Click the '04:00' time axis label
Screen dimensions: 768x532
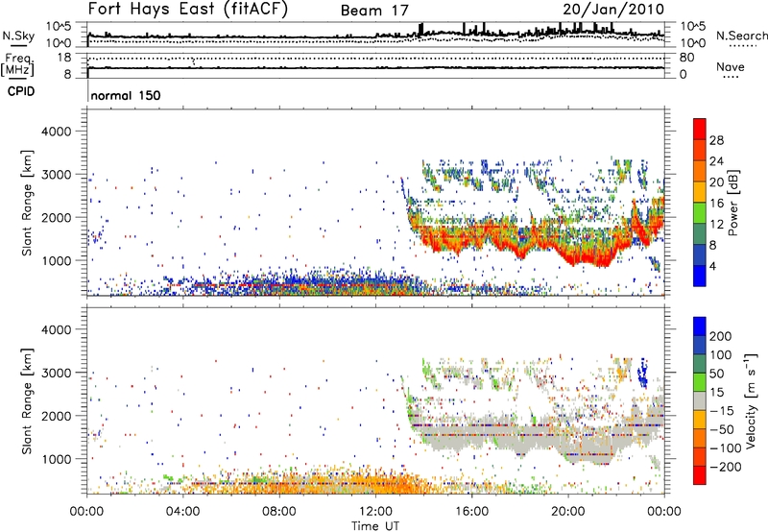(x=183, y=512)
